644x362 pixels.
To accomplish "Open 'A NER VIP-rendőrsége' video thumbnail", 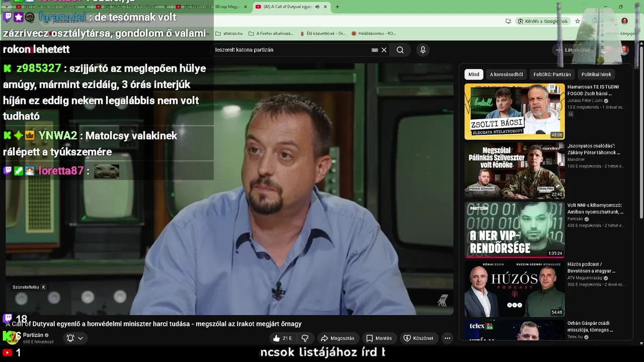I will pyautogui.click(x=514, y=230).
